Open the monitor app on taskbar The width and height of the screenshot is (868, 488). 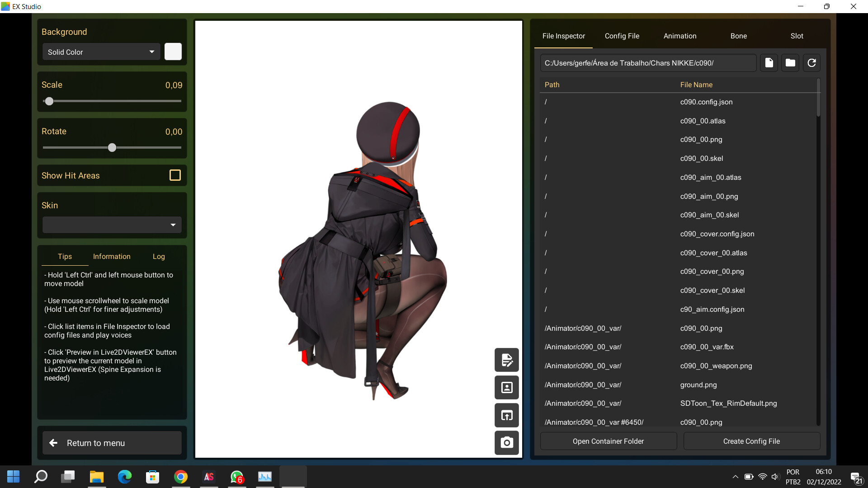[x=265, y=477]
